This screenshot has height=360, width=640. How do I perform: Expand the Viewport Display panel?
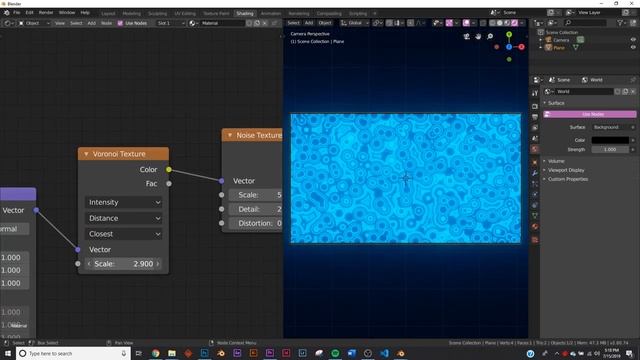566,170
